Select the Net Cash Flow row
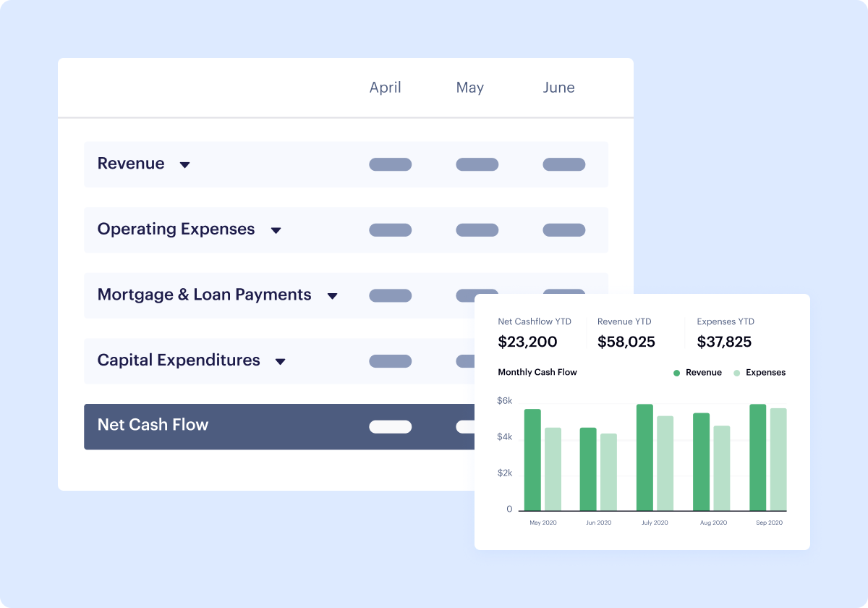The image size is (868, 608). tap(279, 427)
